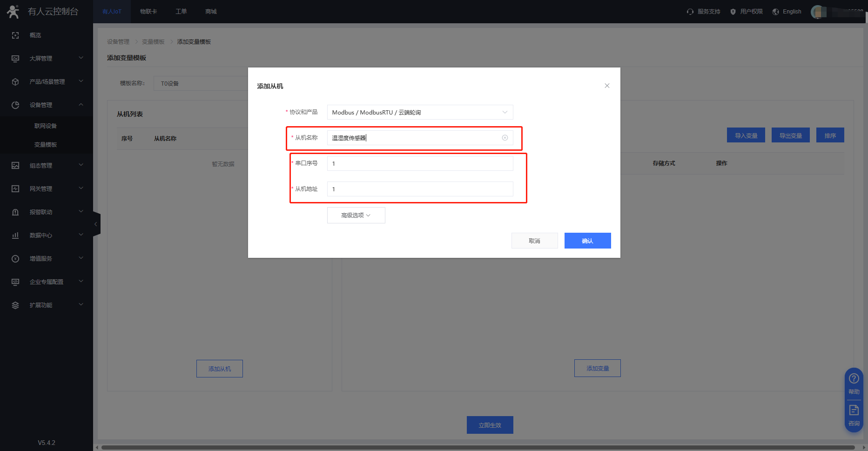Click the 有人云 logo icon
This screenshot has width=868, height=451.
click(x=13, y=12)
